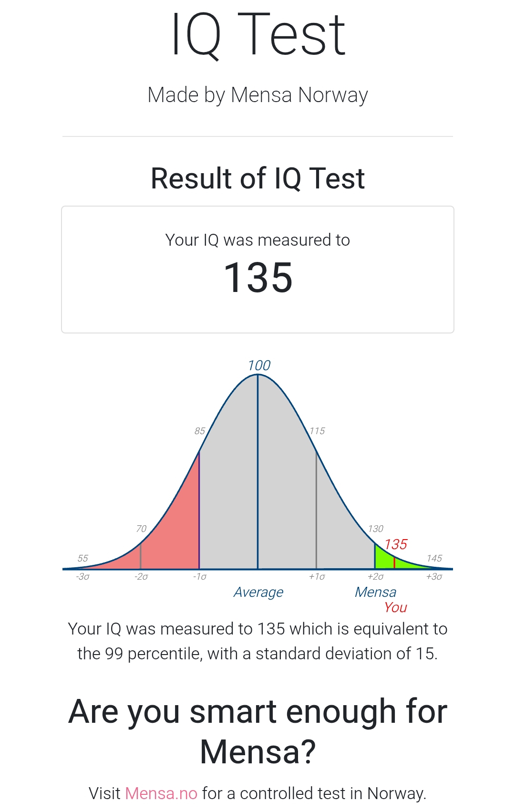Screen dimensions: 515x812
Task: Click the red You label below chart
Action: (395, 607)
